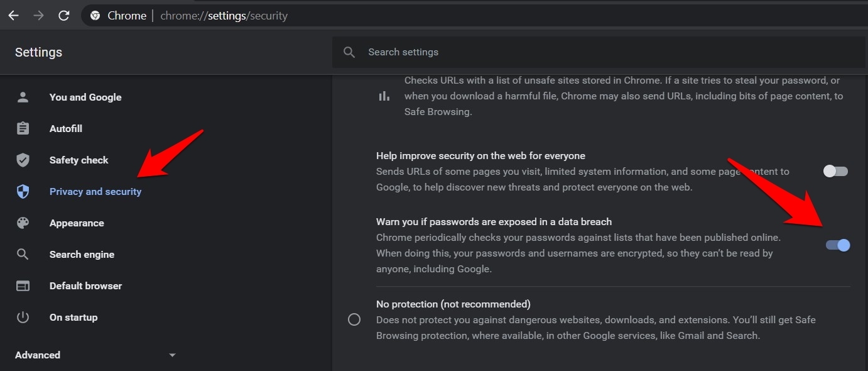Click the back navigation arrow
The height and width of the screenshot is (371, 868).
click(x=13, y=16)
